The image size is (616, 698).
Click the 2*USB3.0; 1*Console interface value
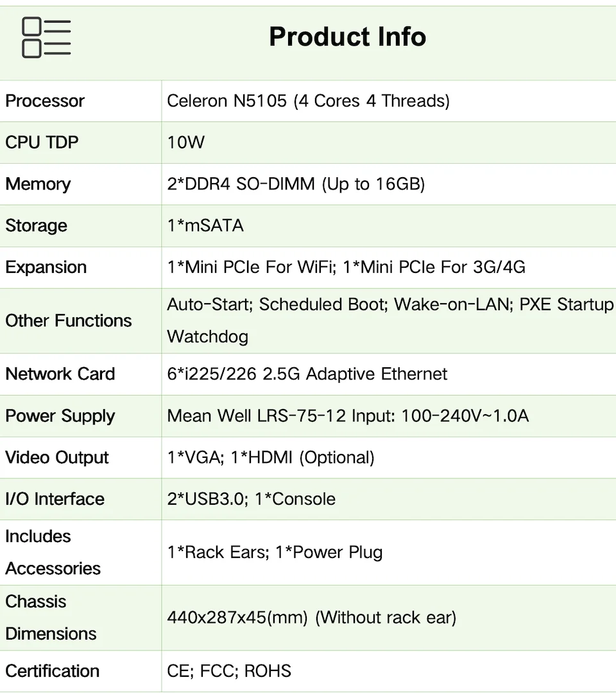(x=251, y=499)
